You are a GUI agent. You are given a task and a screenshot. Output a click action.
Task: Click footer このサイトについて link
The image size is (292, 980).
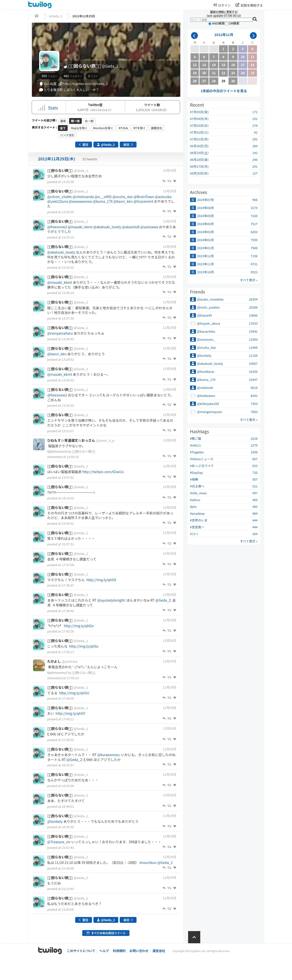pyautogui.click(x=81, y=951)
